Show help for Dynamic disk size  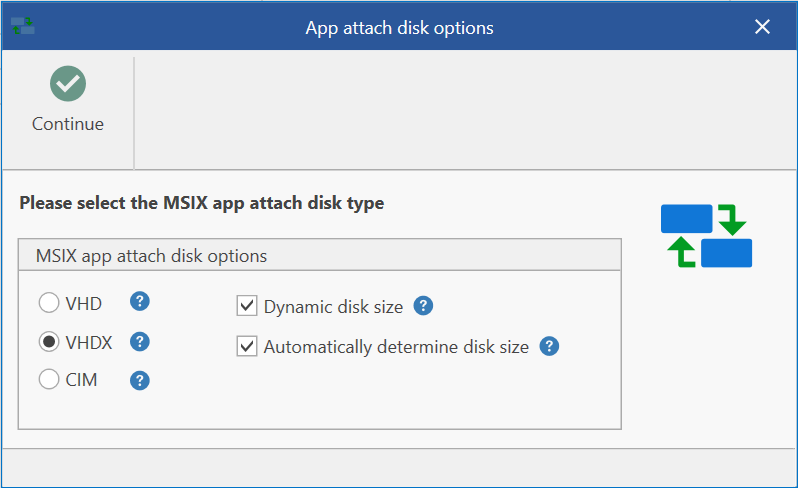pos(423,306)
